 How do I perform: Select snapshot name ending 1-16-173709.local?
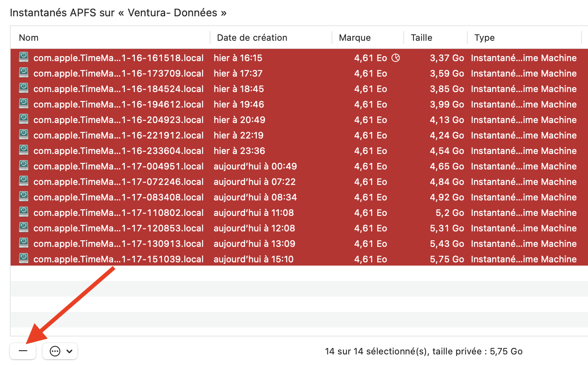118,73
